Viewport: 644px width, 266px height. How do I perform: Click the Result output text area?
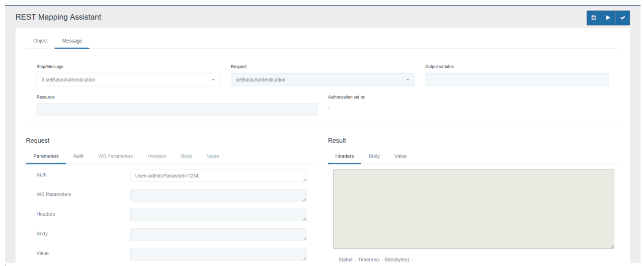[473, 209]
